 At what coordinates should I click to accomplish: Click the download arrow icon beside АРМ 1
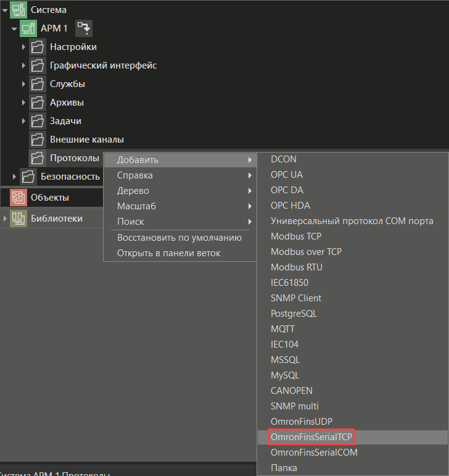click(x=83, y=28)
